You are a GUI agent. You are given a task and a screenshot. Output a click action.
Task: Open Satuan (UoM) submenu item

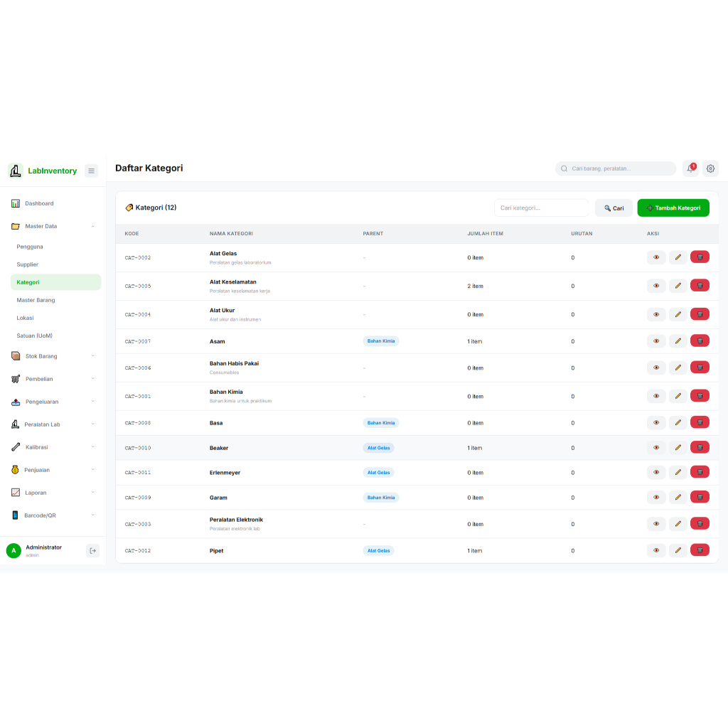pyautogui.click(x=55, y=336)
